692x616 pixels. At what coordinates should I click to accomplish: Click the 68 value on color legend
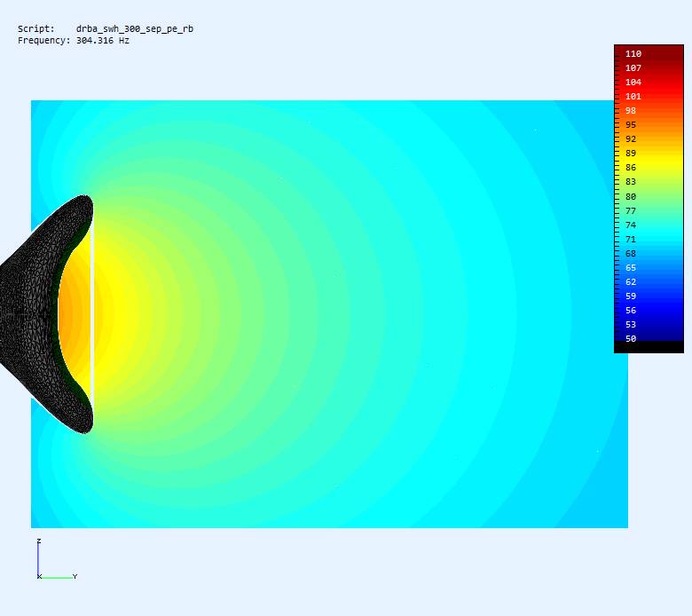click(631, 254)
